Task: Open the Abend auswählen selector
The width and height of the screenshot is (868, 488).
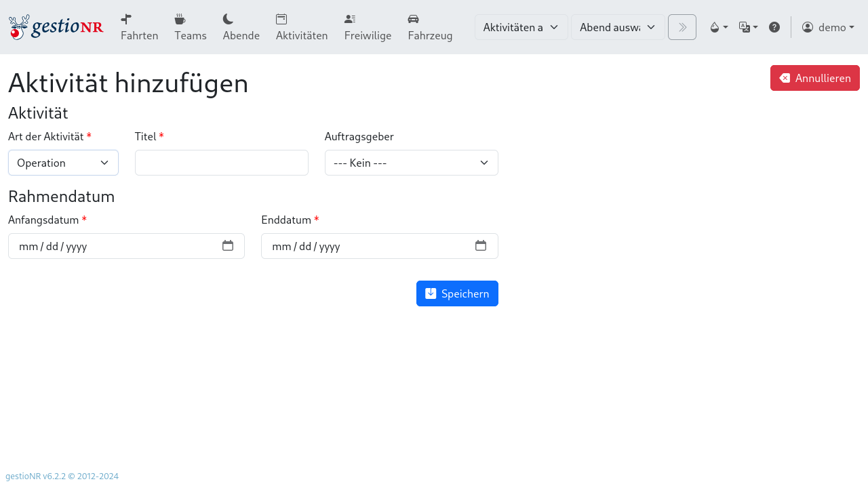Action: (617, 27)
